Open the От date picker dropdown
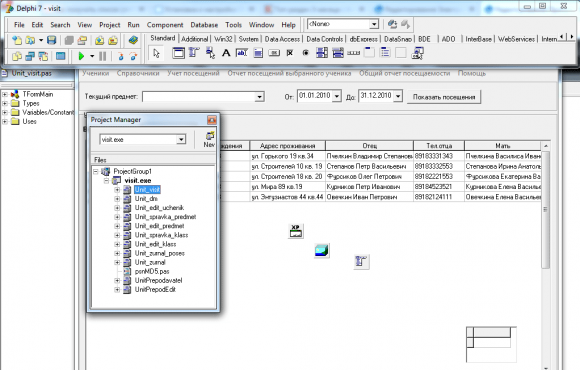Viewport: 580px width, 370px height. [x=337, y=96]
